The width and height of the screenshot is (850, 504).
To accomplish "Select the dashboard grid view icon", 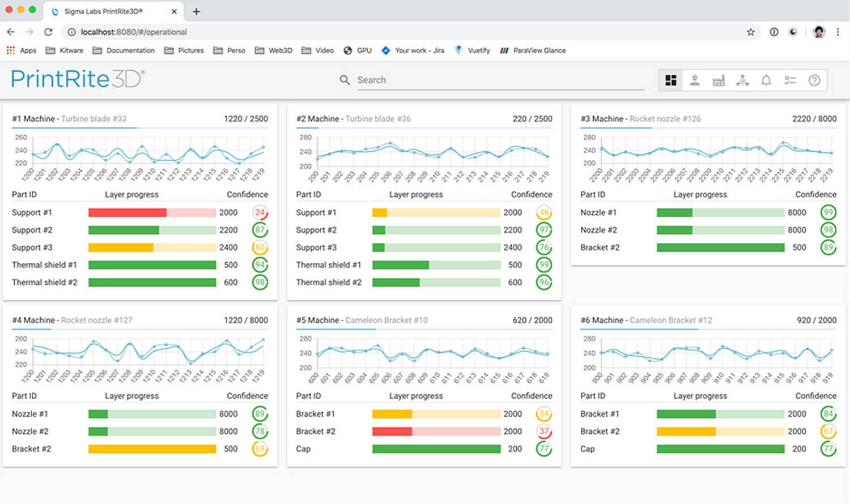I will point(671,80).
